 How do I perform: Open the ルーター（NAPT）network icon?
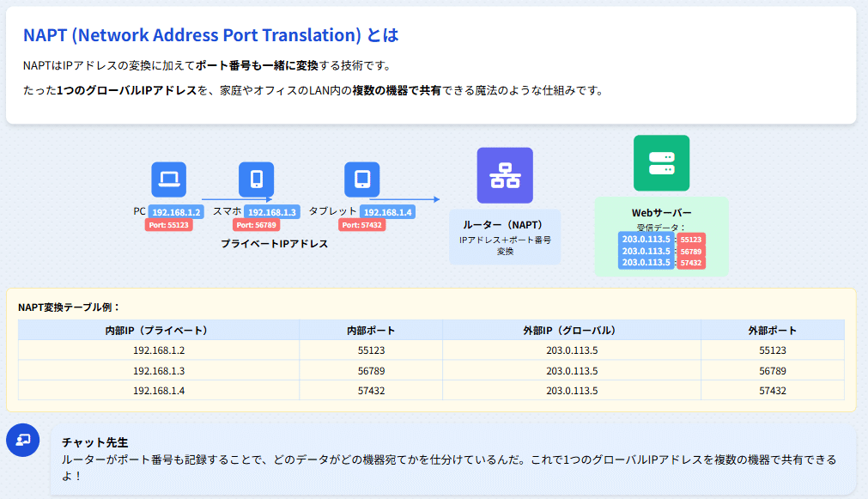click(x=505, y=175)
